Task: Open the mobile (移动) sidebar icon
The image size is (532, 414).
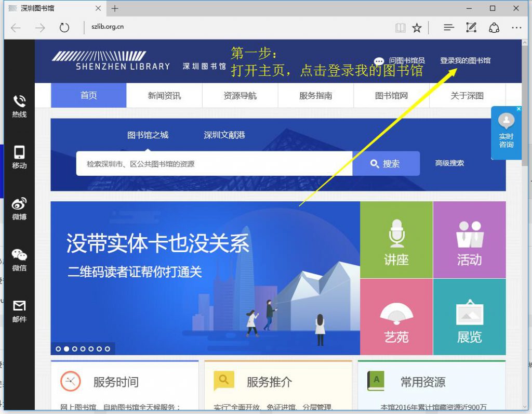Action: tap(19, 152)
